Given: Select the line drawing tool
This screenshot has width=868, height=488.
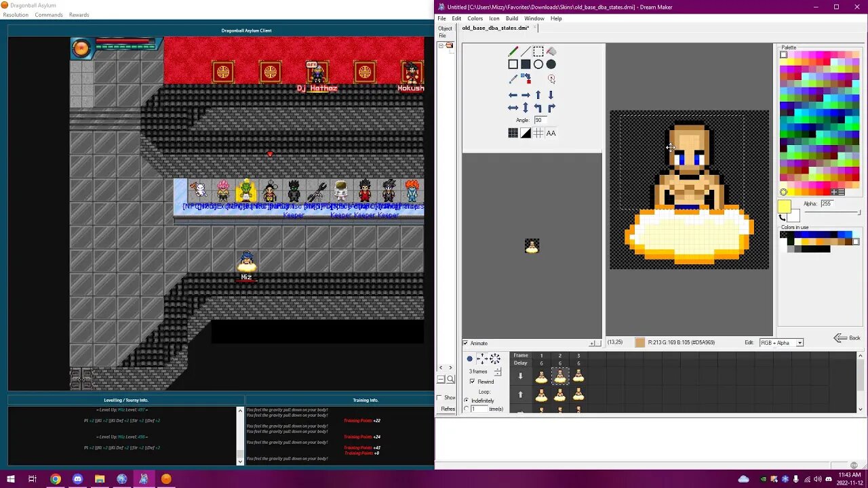Looking at the screenshot, I should click(x=526, y=52).
